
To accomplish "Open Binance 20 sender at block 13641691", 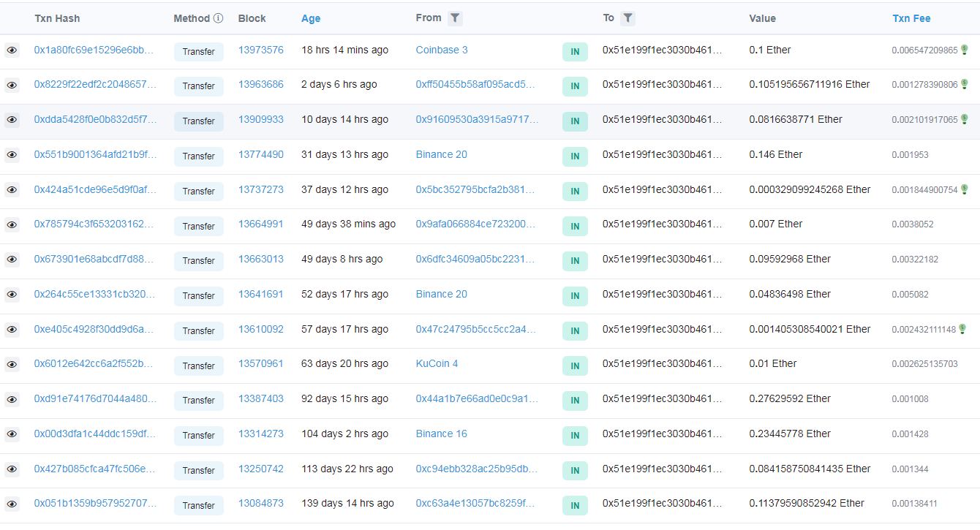I will (442, 294).
